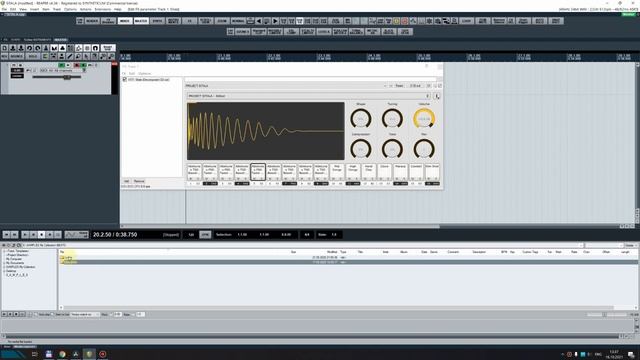Click the Param button in plugin header

pos(399,86)
